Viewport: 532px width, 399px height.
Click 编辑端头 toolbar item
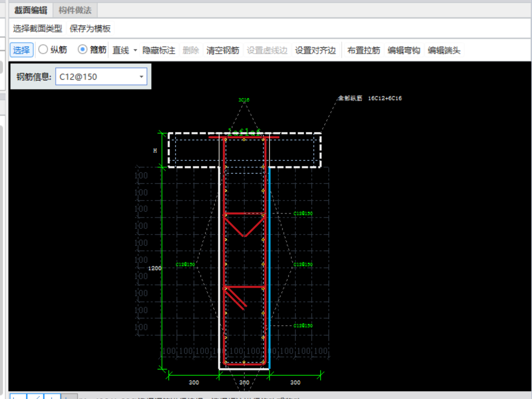click(x=444, y=50)
